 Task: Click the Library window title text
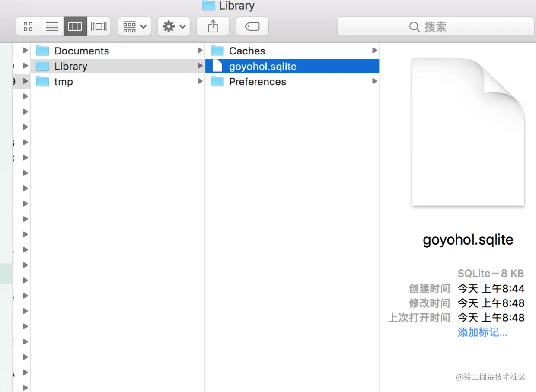click(237, 6)
